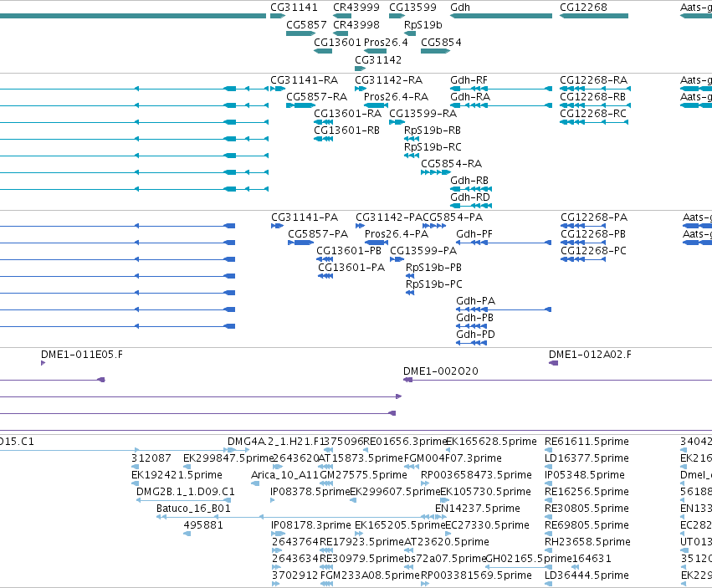Image resolution: width=712 pixels, height=588 pixels.
Task: Open the Arica_10_A11 EST label
Action: click(284, 475)
